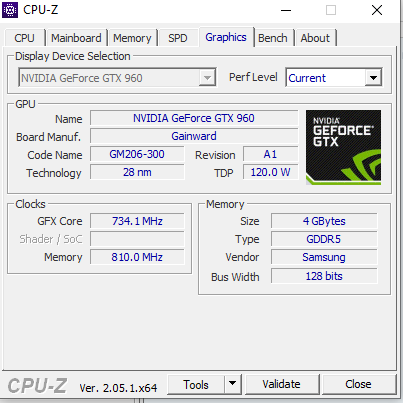Switch to the CPU tab

coord(24,38)
